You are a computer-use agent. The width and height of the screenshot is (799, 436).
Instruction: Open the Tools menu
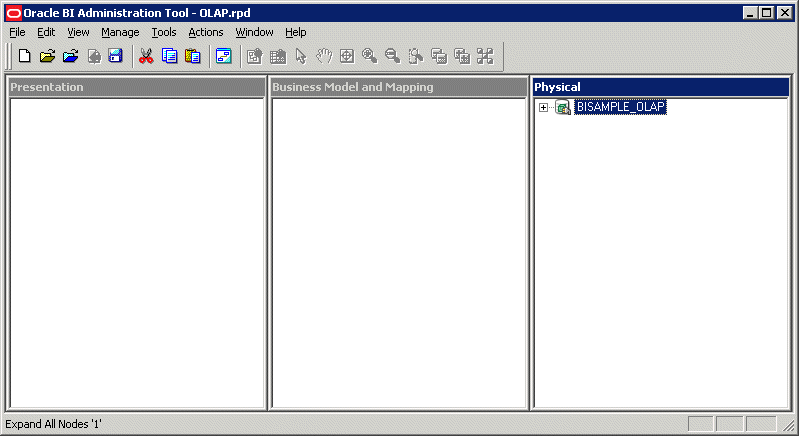[164, 32]
